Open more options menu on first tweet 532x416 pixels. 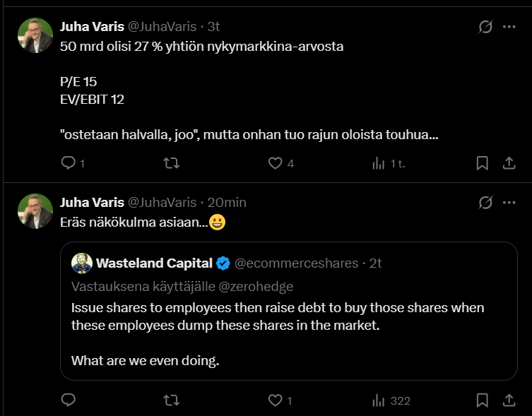pos(509,27)
